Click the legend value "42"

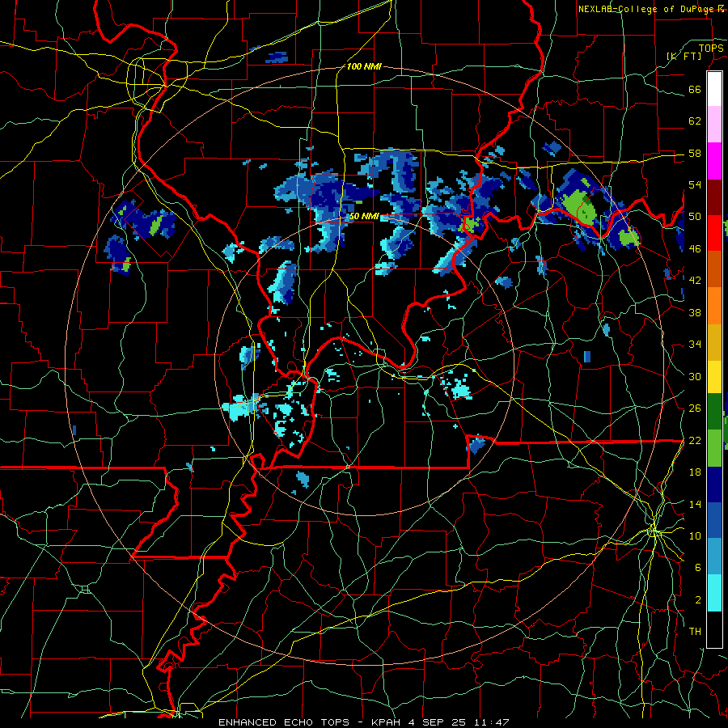point(695,281)
